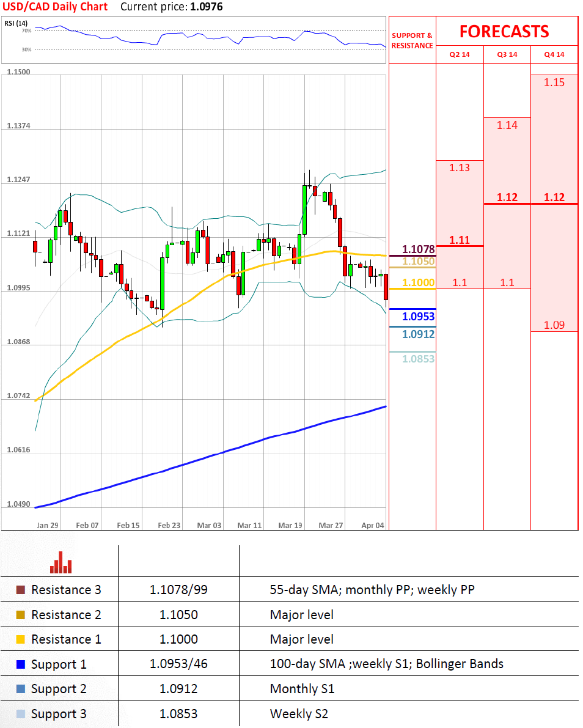Click the FORECASTS header
The width and height of the screenshot is (583, 728).
pyautogui.click(x=504, y=32)
